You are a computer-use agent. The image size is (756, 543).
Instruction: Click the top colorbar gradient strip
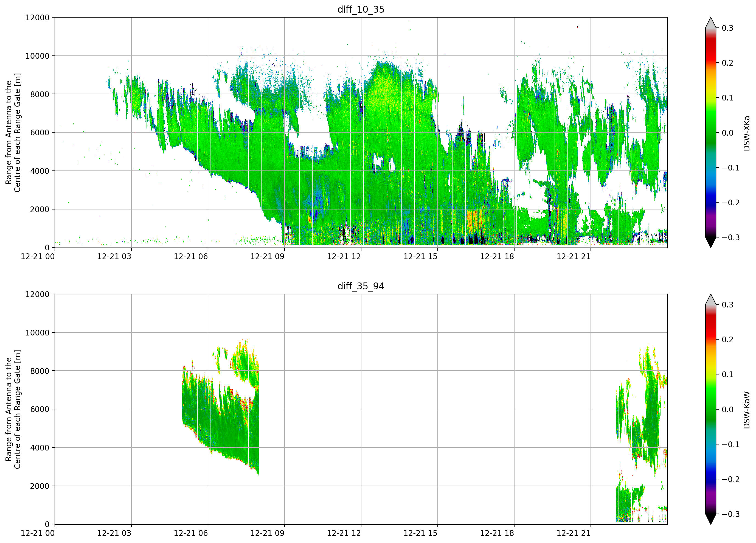(x=711, y=133)
